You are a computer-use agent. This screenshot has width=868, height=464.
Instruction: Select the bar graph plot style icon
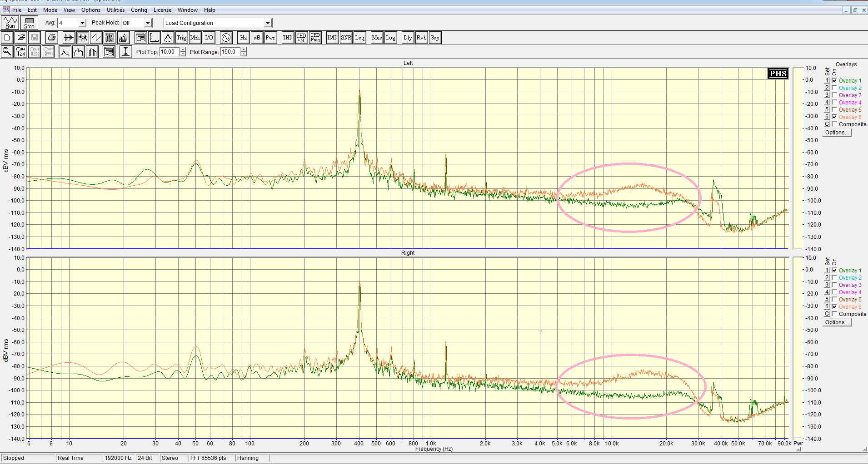tap(92, 52)
